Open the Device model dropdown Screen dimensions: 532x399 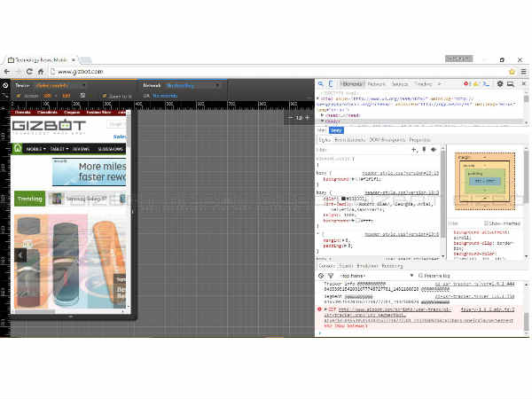pos(59,85)
